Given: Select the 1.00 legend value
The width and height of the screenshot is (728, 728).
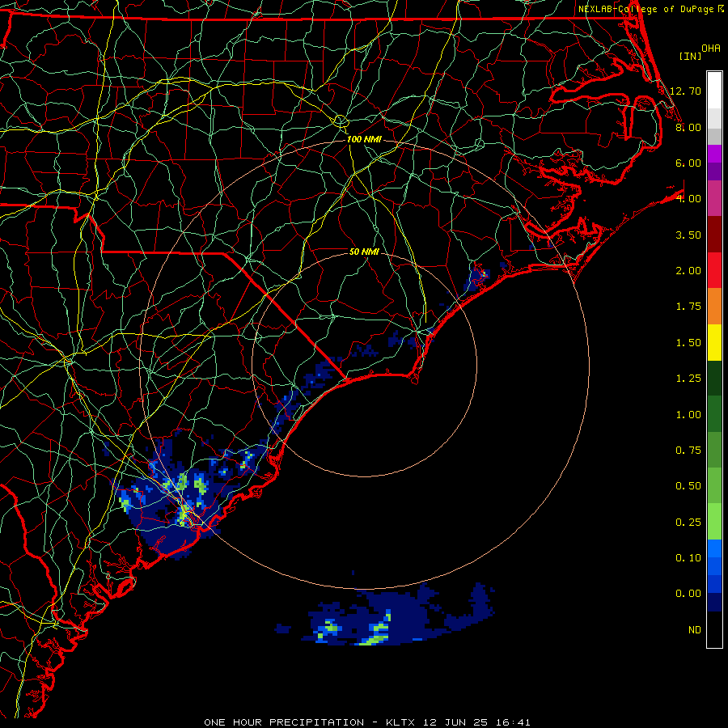Looking at the screenshot, I should (x=688, y=415).
